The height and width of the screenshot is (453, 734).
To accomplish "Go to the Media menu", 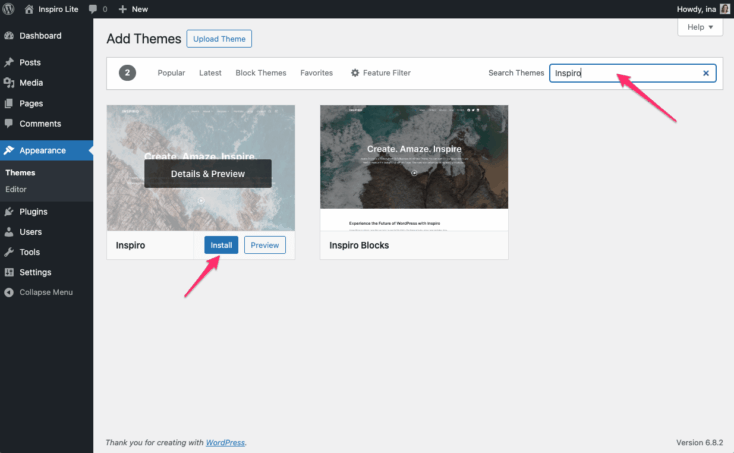I will [x=31, y=83].
